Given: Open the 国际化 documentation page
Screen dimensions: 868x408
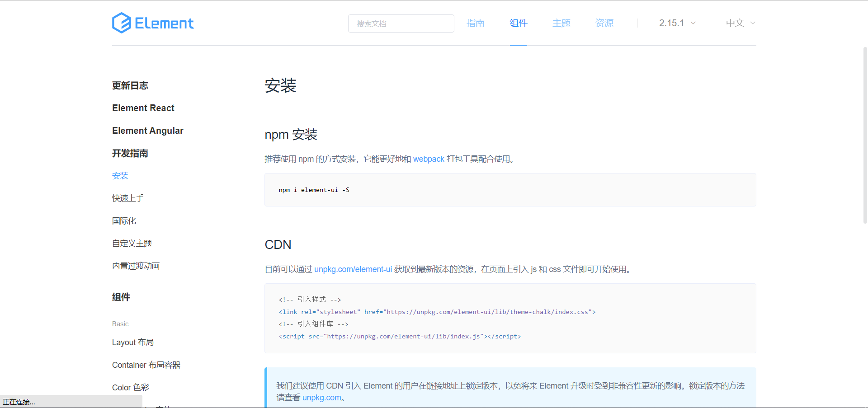Looking at the screenshot, I should tap(123, 220).
